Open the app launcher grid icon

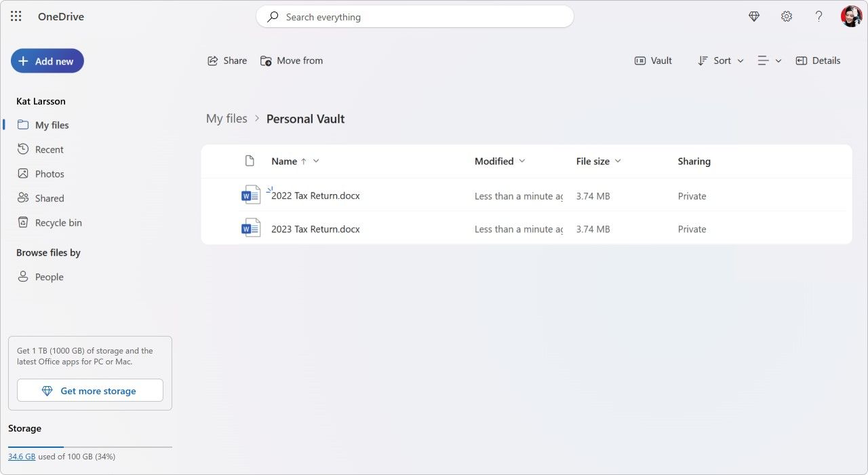pyautogui.click(x=16, y=16)
